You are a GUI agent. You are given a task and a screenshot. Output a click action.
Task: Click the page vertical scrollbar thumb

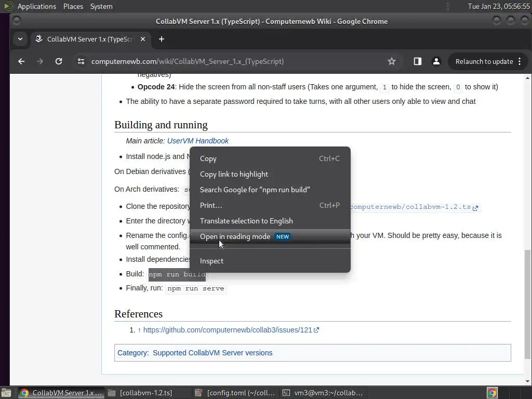coord(527,303)
